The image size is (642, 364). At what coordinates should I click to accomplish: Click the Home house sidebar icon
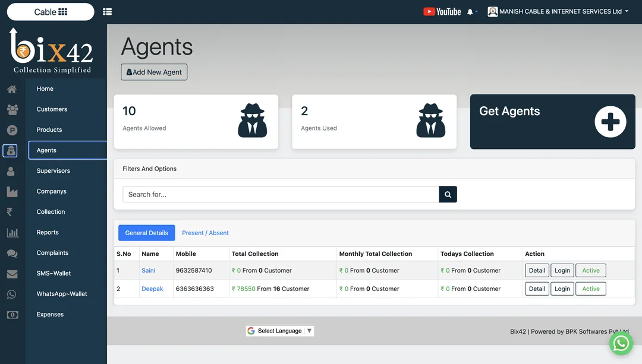click(12, 89)
